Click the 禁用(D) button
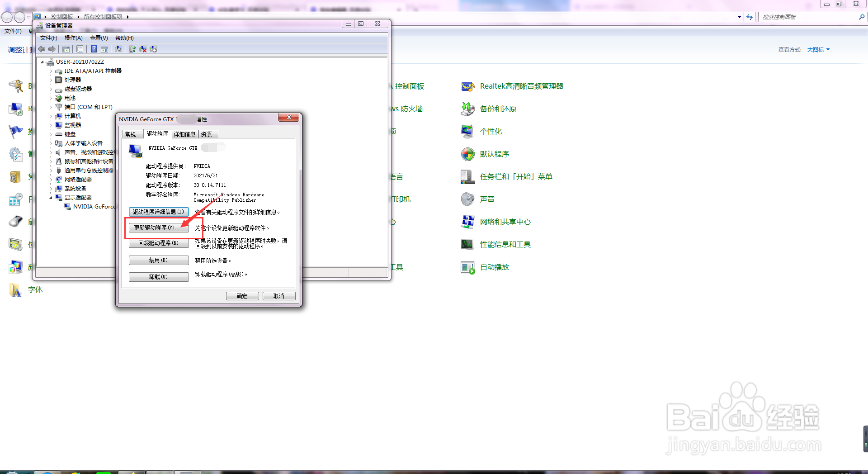The width and height of the screenshot is (868, 474). (158, 260)
